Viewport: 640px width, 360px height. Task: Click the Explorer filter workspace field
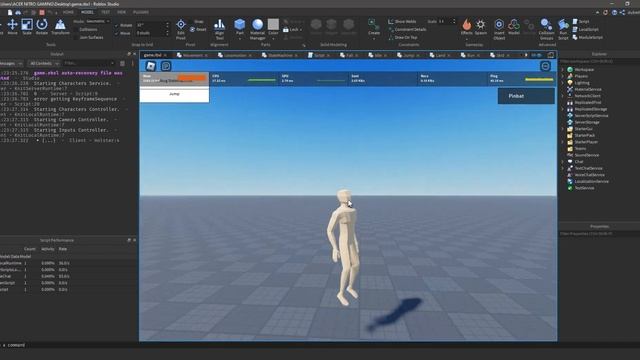599,62
